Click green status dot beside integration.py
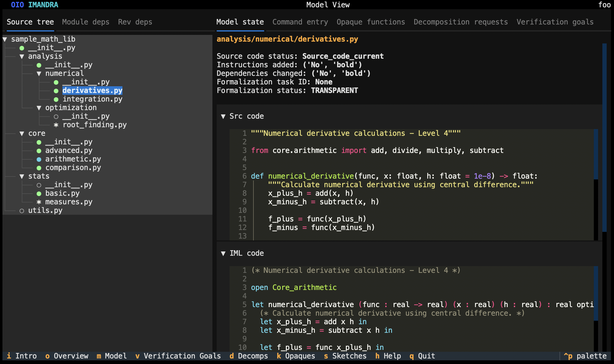This screenshot has width=614, height=364. click(x=56, y=99)
